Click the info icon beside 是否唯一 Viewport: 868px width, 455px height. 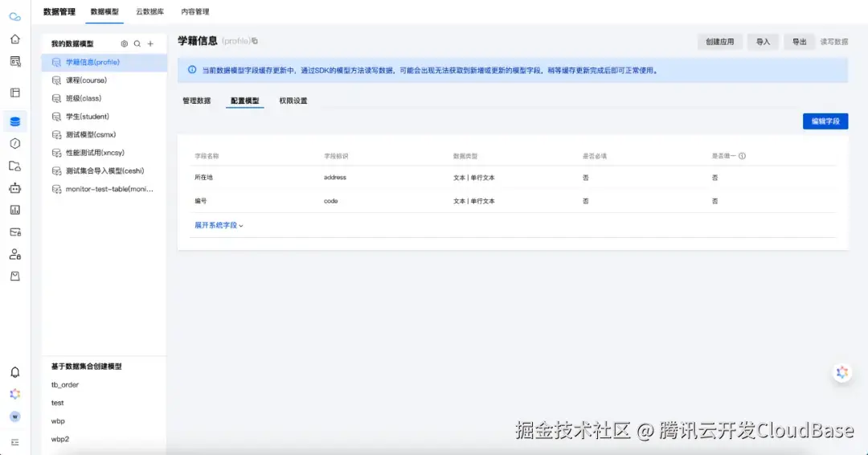coord(742,156)
